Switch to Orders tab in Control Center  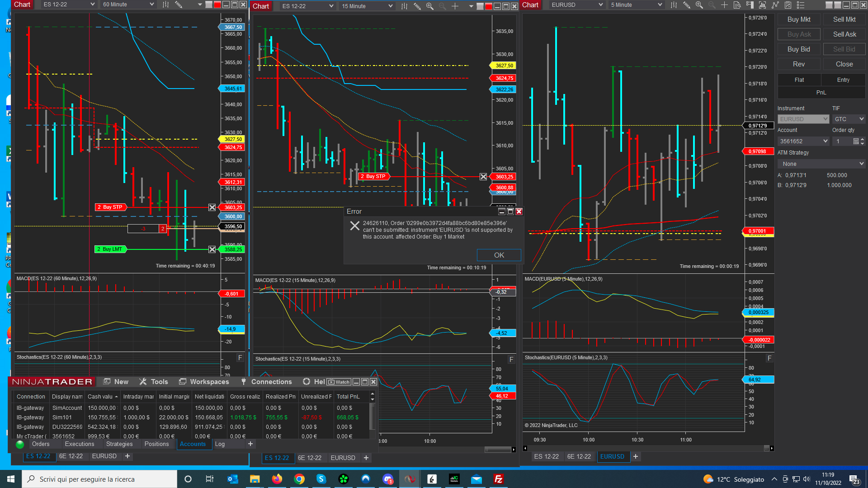point(41,444)
